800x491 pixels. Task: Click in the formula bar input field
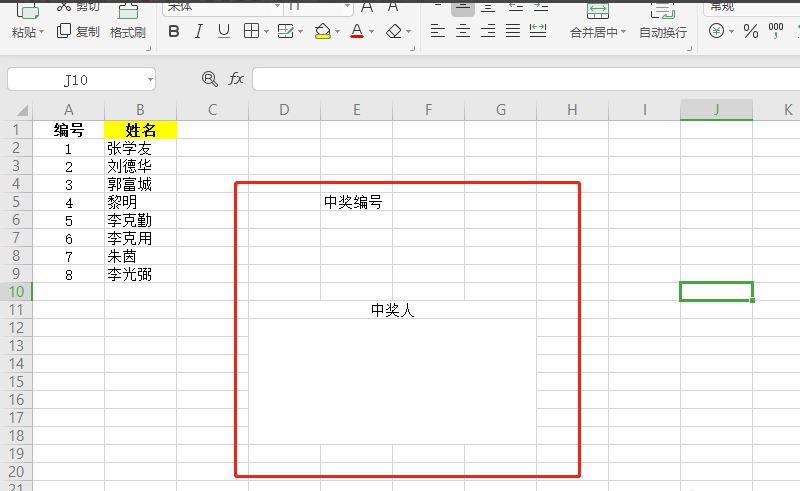click(x=520, y=78)
